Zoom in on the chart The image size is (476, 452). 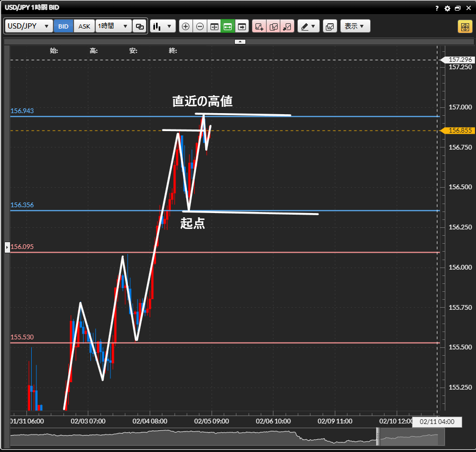186,26
